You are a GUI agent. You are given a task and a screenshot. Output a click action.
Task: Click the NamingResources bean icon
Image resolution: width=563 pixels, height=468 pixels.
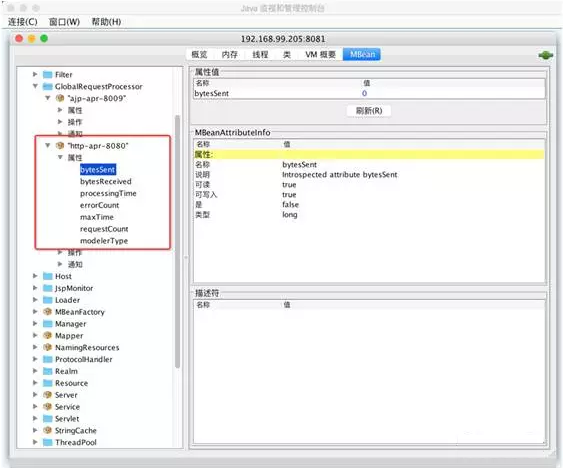click(x=47, y=347)
